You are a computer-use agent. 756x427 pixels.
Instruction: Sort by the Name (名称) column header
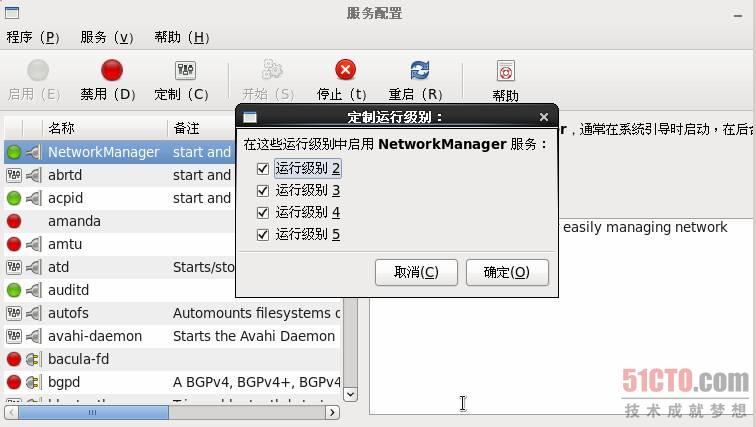[x=105, y=128]
